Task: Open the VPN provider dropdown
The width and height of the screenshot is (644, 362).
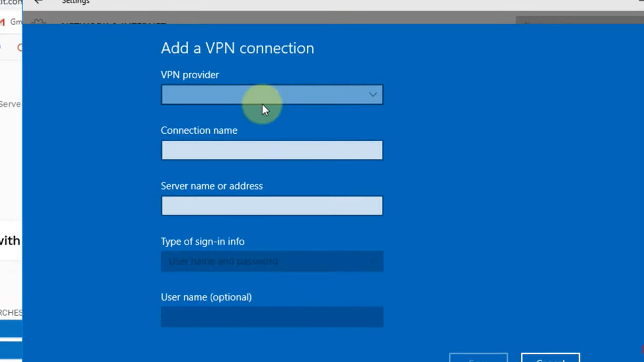Action: click(272, 95)
